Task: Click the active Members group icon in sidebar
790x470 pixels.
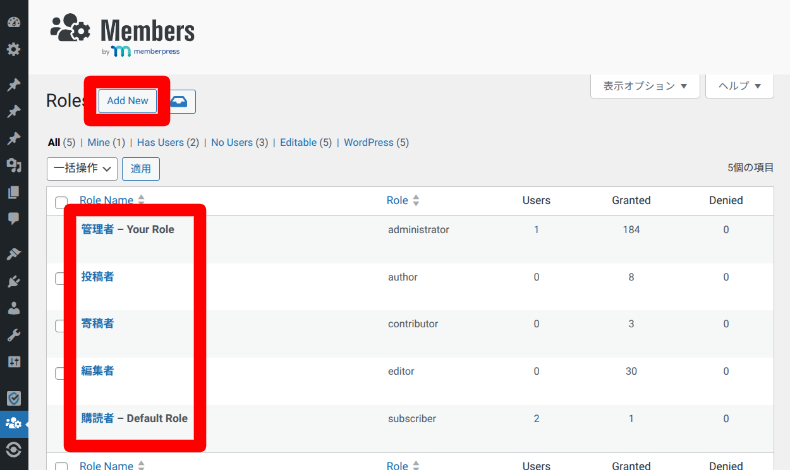Action: point(14,423)
